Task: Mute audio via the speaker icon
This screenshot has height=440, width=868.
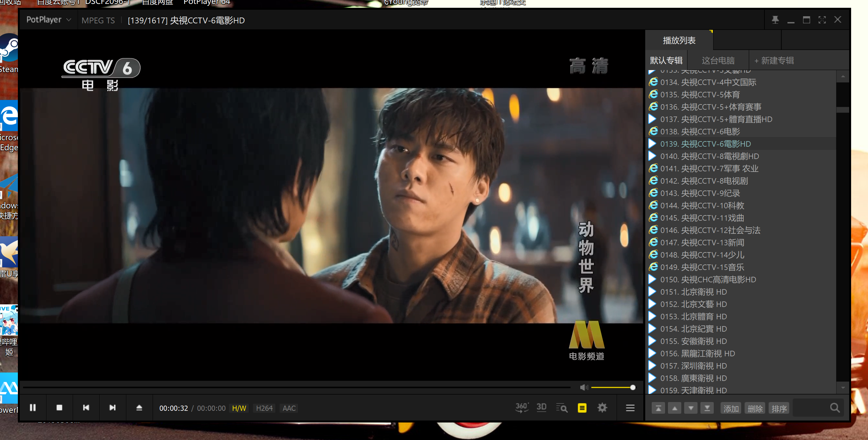Action: coord(584,387)
